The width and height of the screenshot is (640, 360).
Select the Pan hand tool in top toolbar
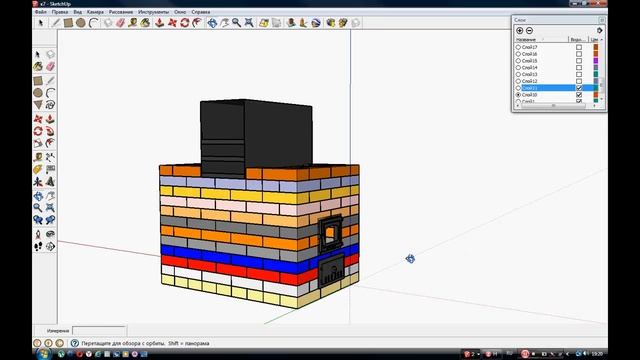pos(224,23)
